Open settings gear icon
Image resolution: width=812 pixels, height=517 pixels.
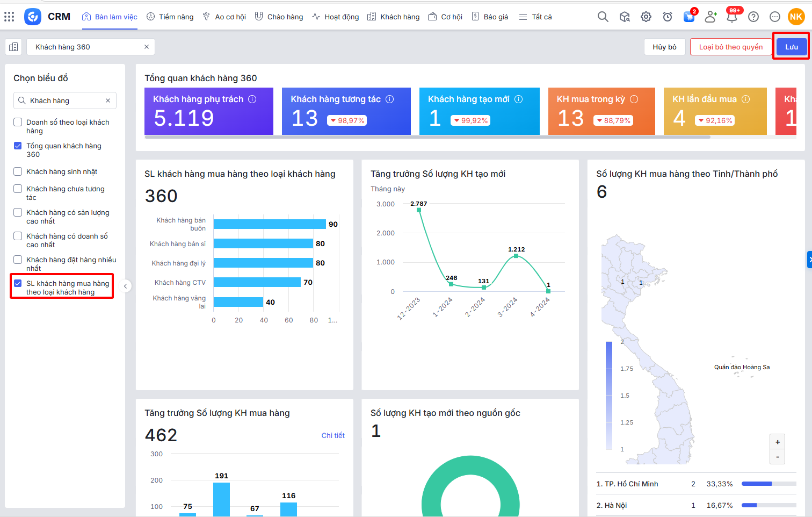tap(646, 17)
